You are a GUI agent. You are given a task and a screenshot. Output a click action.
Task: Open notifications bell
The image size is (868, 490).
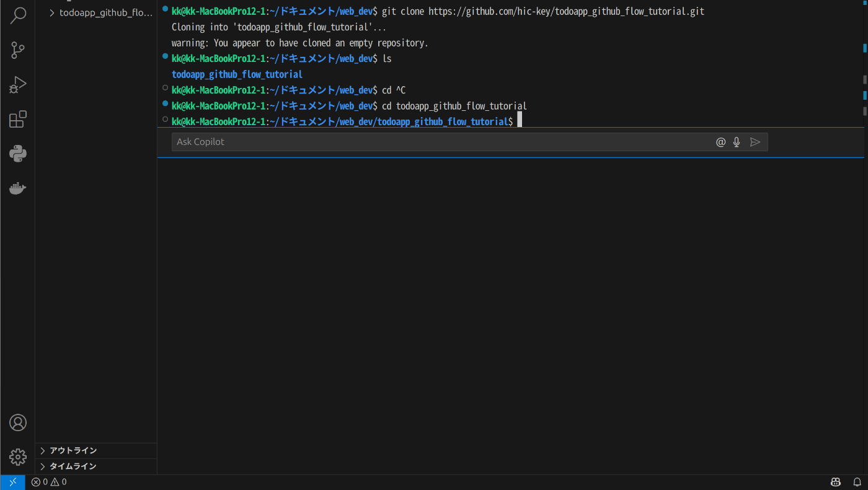(857, 482)
